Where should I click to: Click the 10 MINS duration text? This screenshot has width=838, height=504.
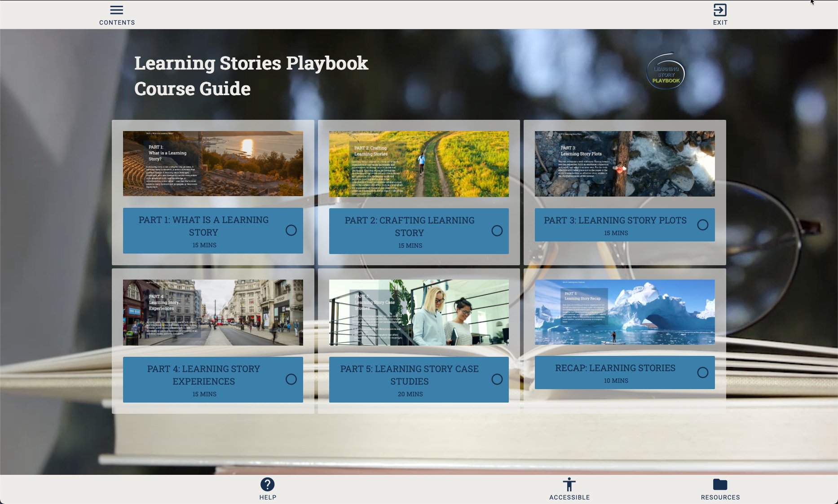[616, 381]
